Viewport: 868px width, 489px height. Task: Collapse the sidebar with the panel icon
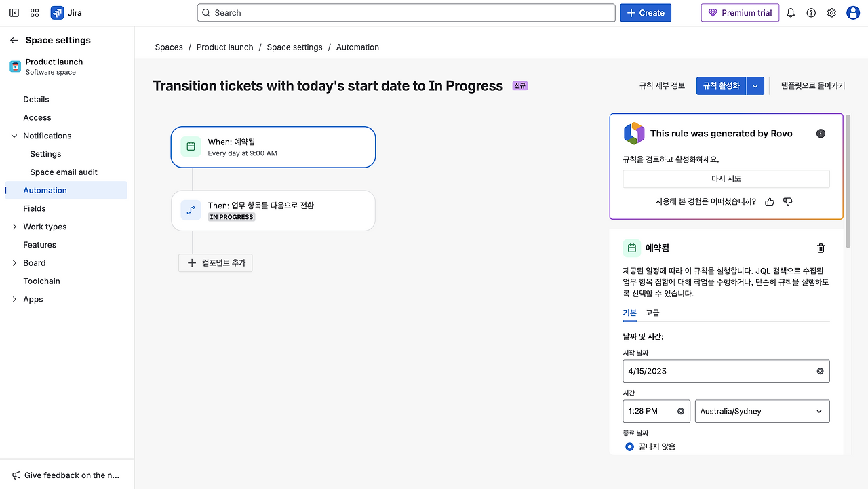tap(14, 13)
